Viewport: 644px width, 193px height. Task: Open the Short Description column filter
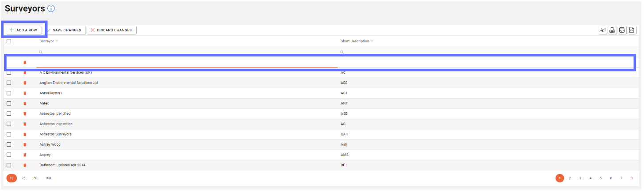click(372, 41)
